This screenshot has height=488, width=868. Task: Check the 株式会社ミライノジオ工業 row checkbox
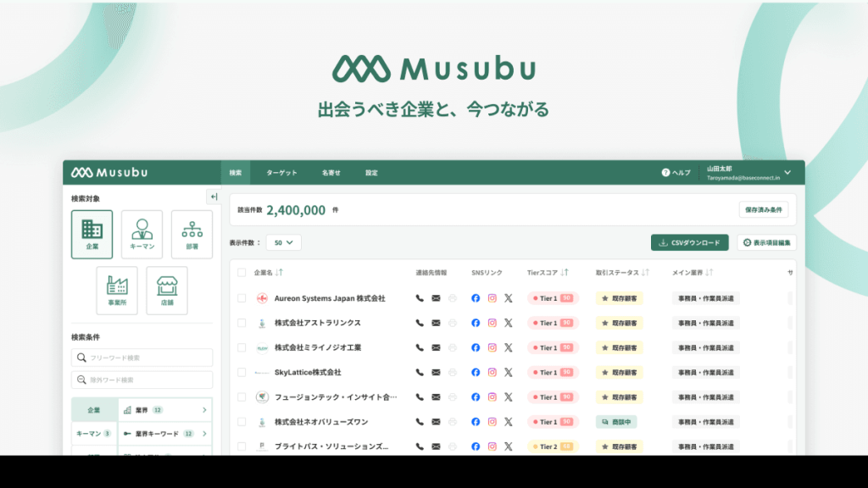[242, 347]
